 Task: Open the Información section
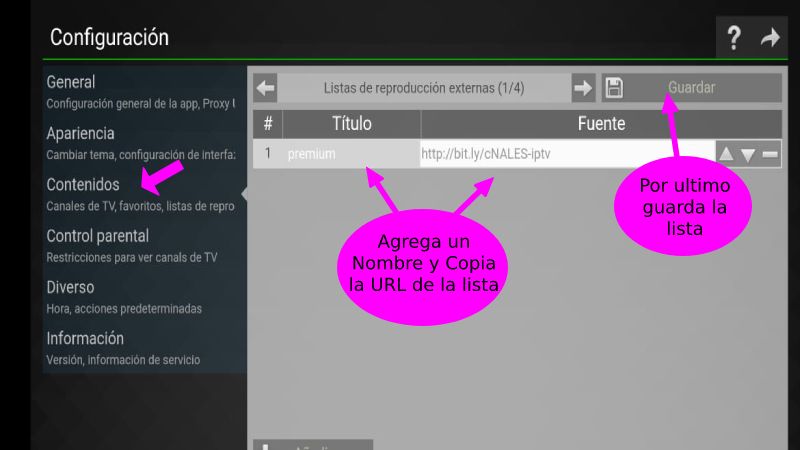pyautogui.click(x=144, y=348)
